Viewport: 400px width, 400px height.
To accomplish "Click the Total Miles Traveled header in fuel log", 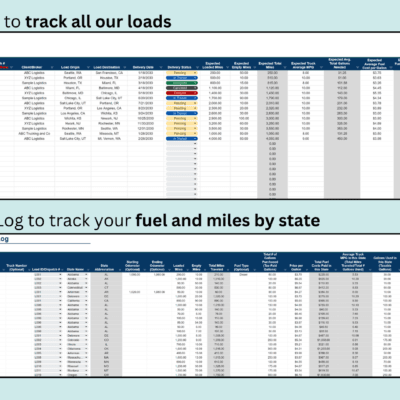I will point(216,267).
